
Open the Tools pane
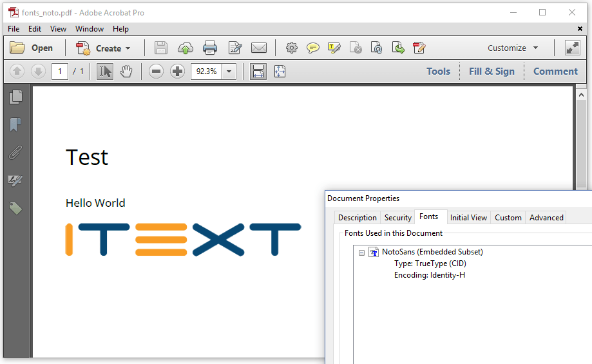(x=438, y=72)
